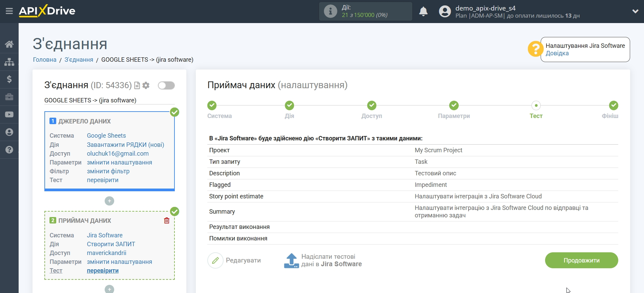Click Тестовий опис description value
This screenshot has width=644, height=293.
435,173
